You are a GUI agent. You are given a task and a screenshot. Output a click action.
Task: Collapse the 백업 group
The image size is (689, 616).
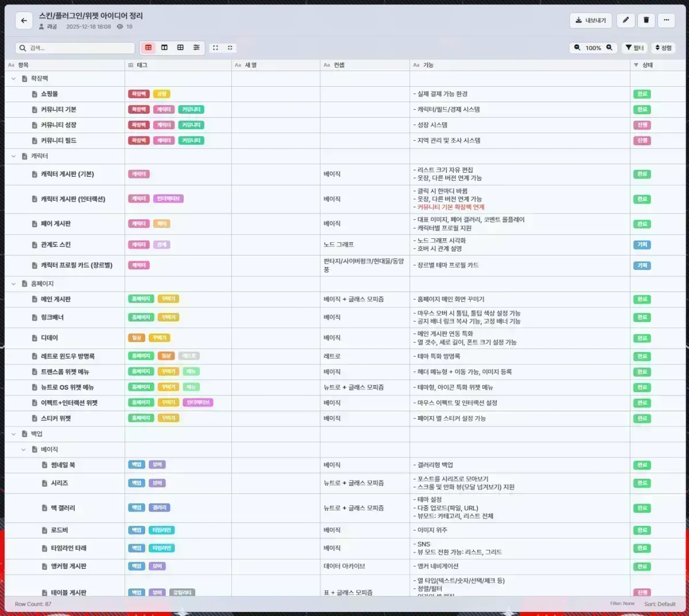pyautogui.click(x=14, y=434)
